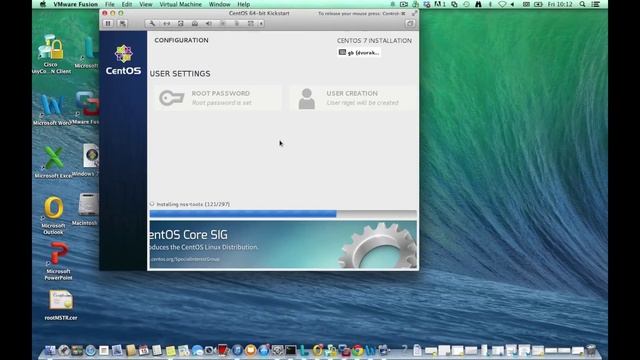Open the Apple menu

click(43, 4)
